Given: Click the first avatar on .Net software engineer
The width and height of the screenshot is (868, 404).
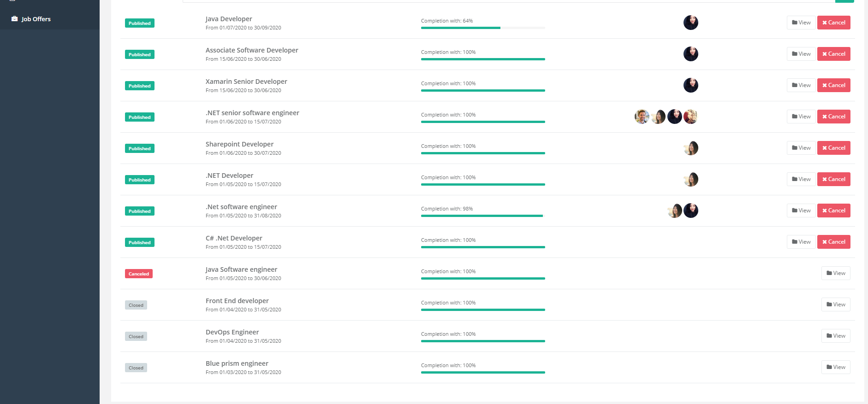Looking at the screenshot, I should (x=675, y=211).
